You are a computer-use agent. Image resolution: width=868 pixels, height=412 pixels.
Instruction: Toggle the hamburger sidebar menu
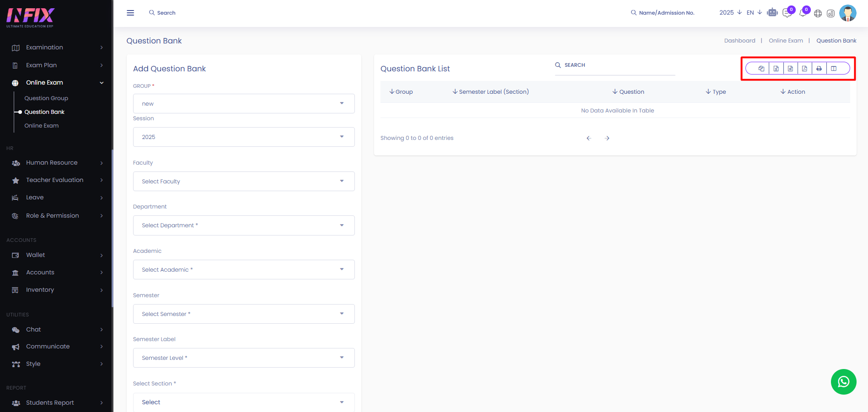130,13
